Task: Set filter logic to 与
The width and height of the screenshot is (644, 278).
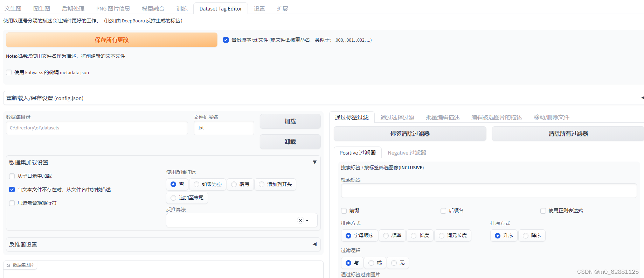Action: click(352, 263)
